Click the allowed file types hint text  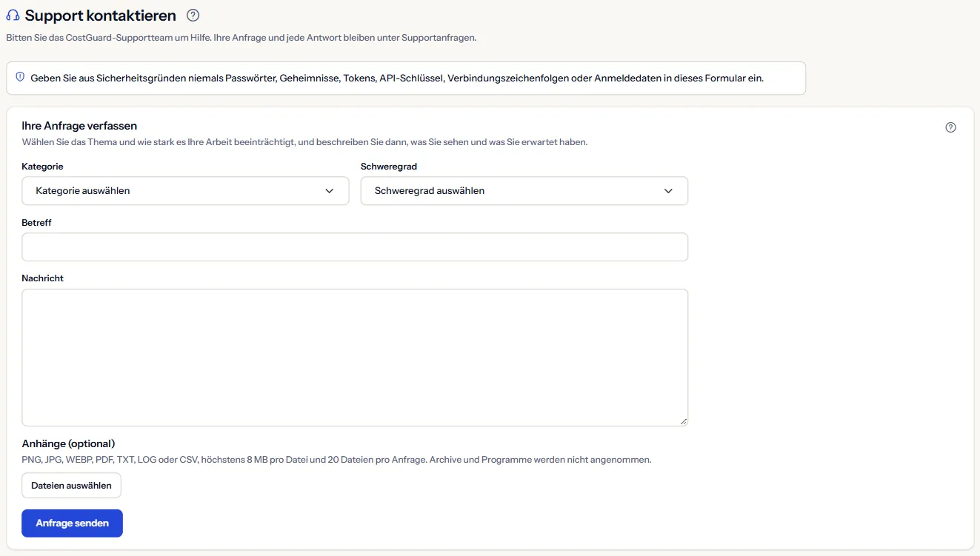336,460
